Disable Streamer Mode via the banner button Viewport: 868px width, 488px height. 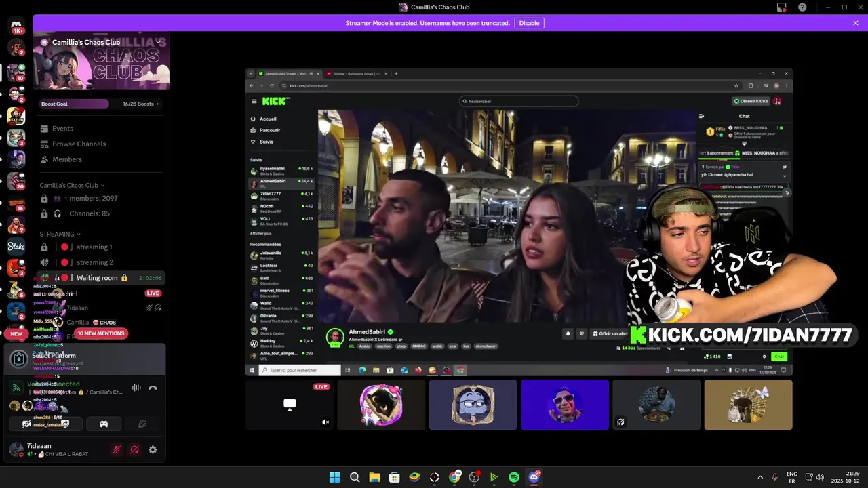pos(529,23)
